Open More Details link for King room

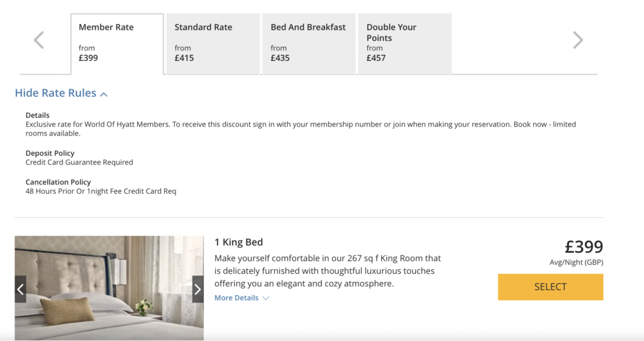[x=236, y=298]
